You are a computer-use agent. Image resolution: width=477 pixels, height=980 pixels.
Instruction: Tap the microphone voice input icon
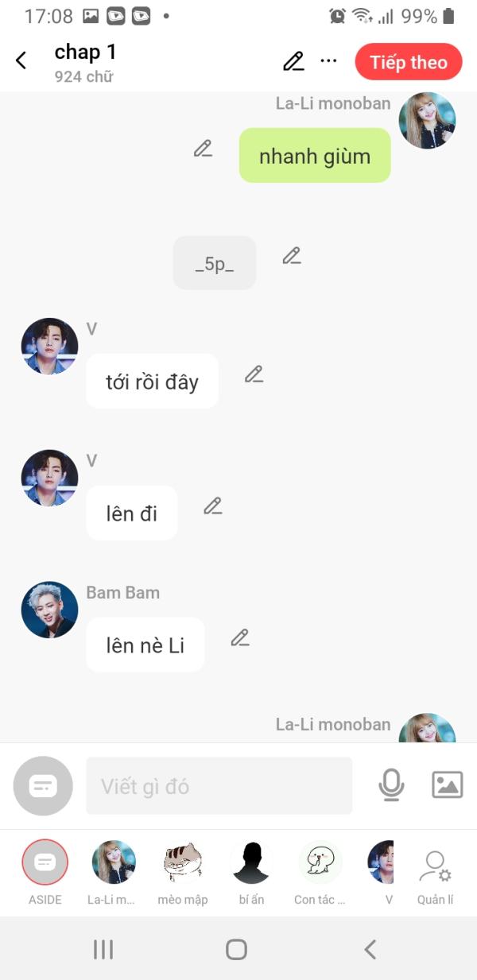point(390,785)
